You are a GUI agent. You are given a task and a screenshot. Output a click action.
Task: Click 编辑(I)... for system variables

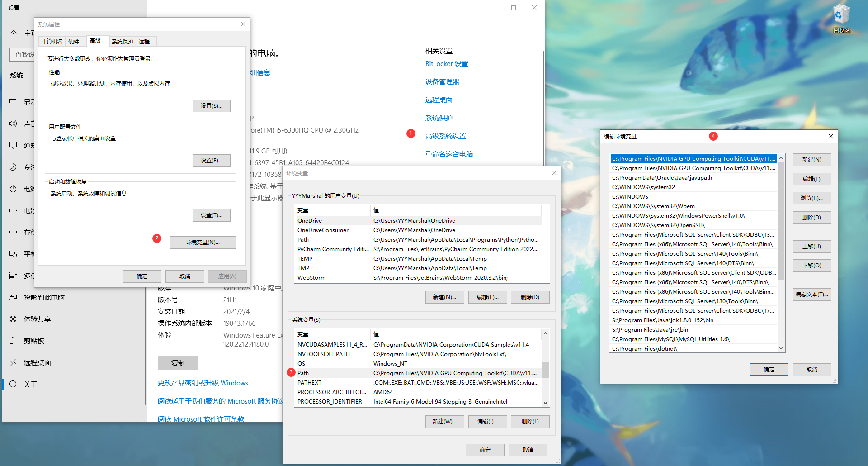click(487, 422)
